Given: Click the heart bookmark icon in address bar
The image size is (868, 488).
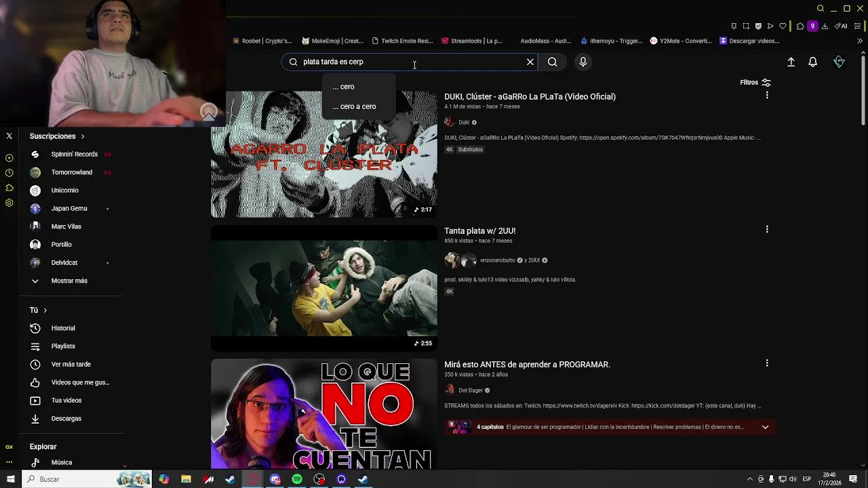Looking at the screenshot, I should tap(783, 26).
